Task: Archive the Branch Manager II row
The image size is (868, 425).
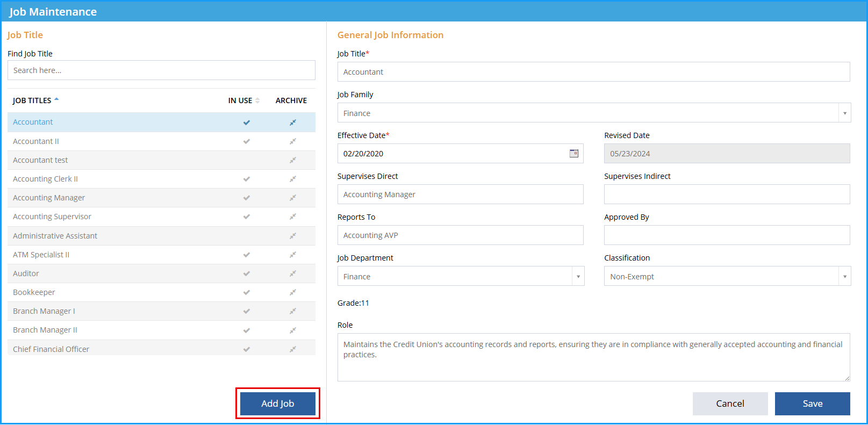Action: tap(293, 330)
